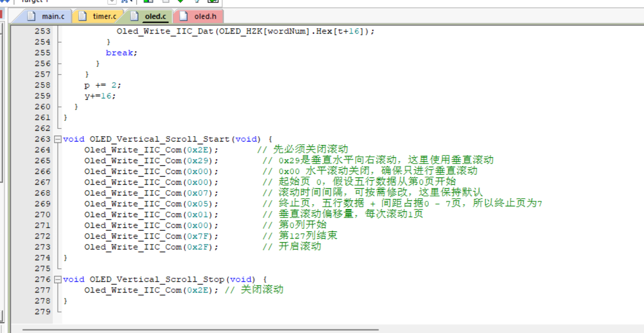Viewport: 644px width, 333px height.
Task: Click the Oled_Write_IIC_Com(0x2E) call on line 277
Action: 151,290
